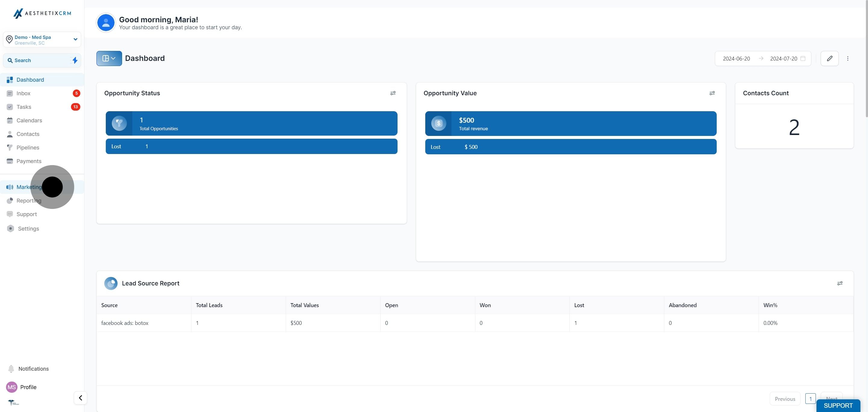Click the Inbox badge showing 5
Viewport: 868px width, 412px height.
(77, 93)
